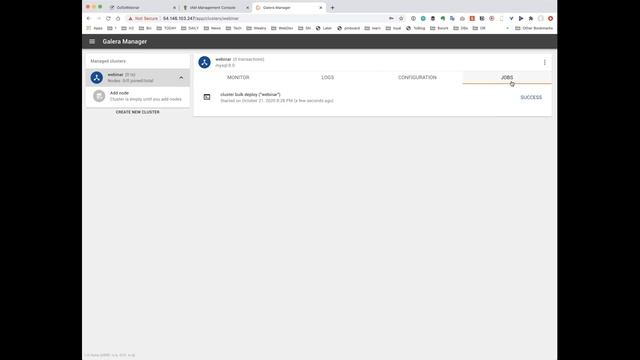Open the Galera Manager hamburger menu
The image size is (640, 360).
point(92,41)
